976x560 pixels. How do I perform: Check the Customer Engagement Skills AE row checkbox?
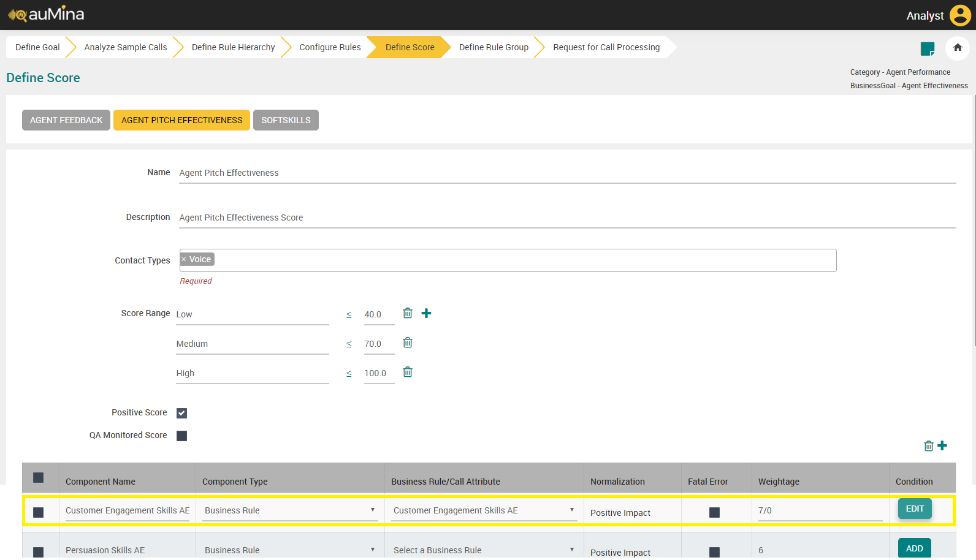[39, 512]
